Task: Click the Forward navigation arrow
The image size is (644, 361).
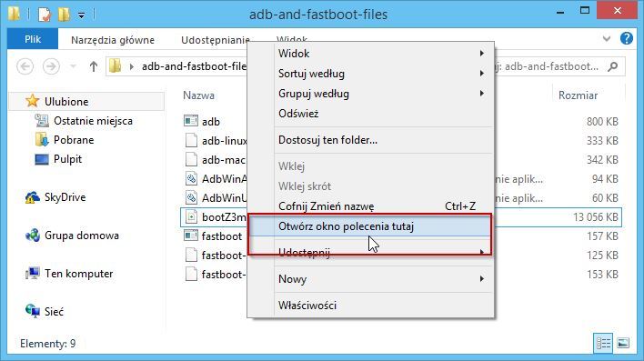Action: pyautogui.click(x=51, y=66)
